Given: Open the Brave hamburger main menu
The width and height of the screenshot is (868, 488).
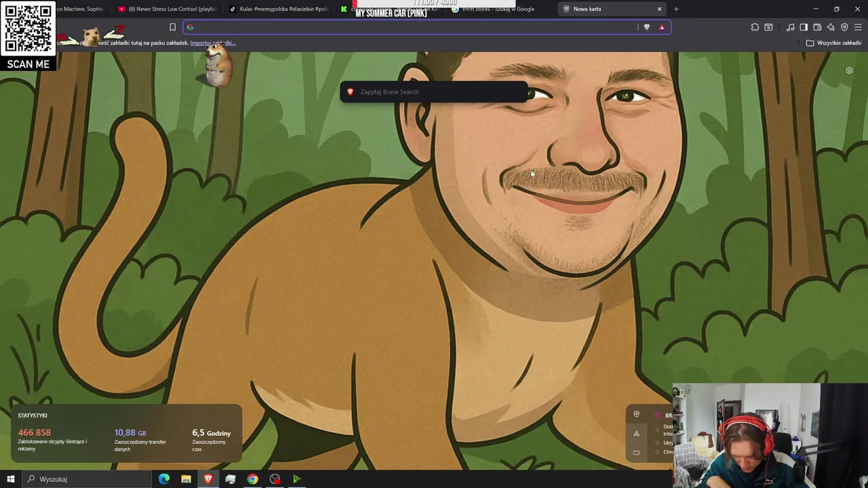Looking at the screenshot, I should coord(858,27).
